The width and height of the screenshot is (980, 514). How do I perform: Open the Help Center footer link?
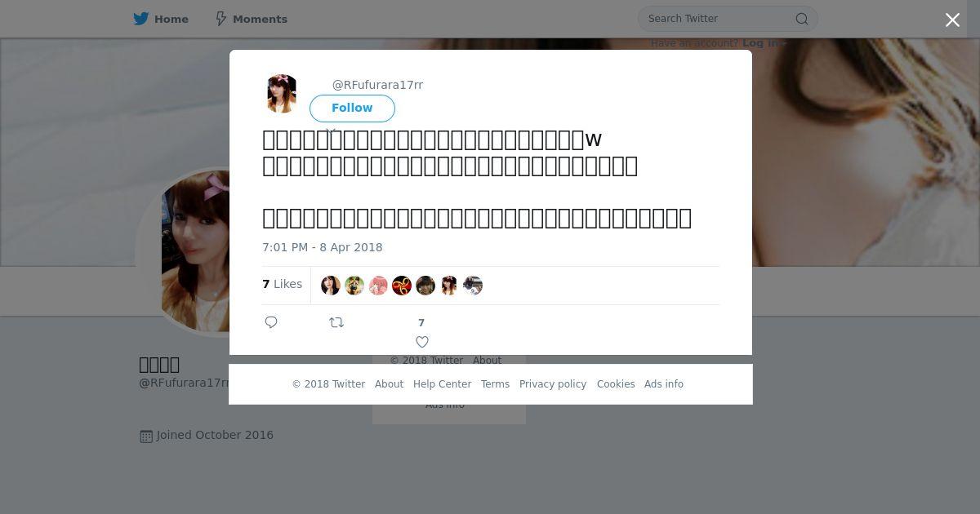click(442, 384)
